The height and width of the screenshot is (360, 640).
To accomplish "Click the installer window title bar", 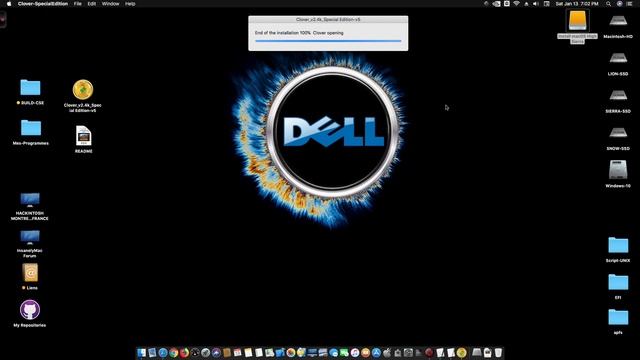I will (328, 19).
